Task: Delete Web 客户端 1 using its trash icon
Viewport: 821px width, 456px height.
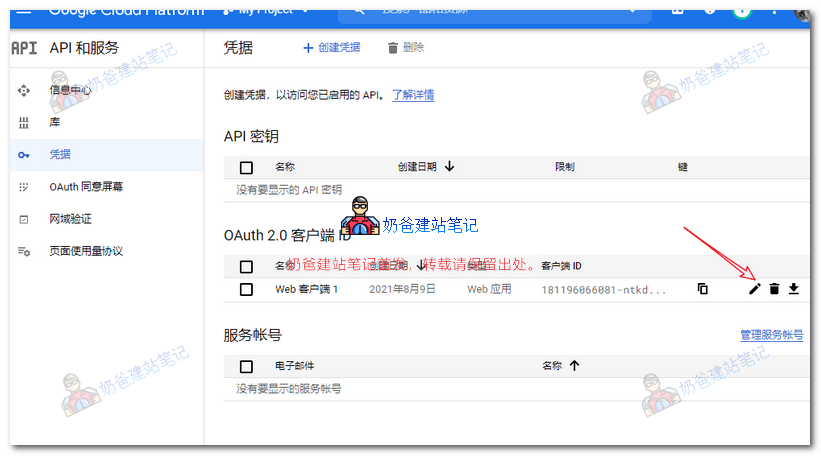Action: (774, 289)
